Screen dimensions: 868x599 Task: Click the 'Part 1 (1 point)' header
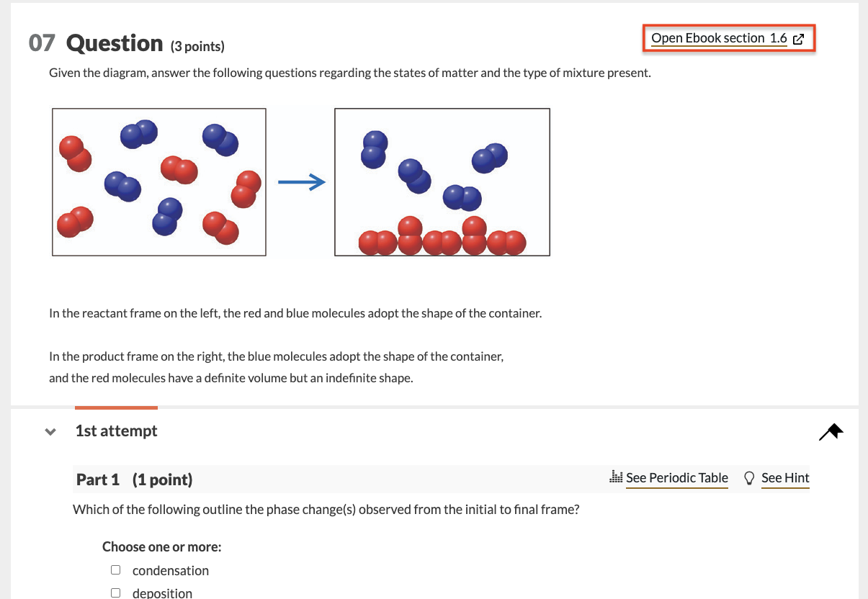[135, 479]
